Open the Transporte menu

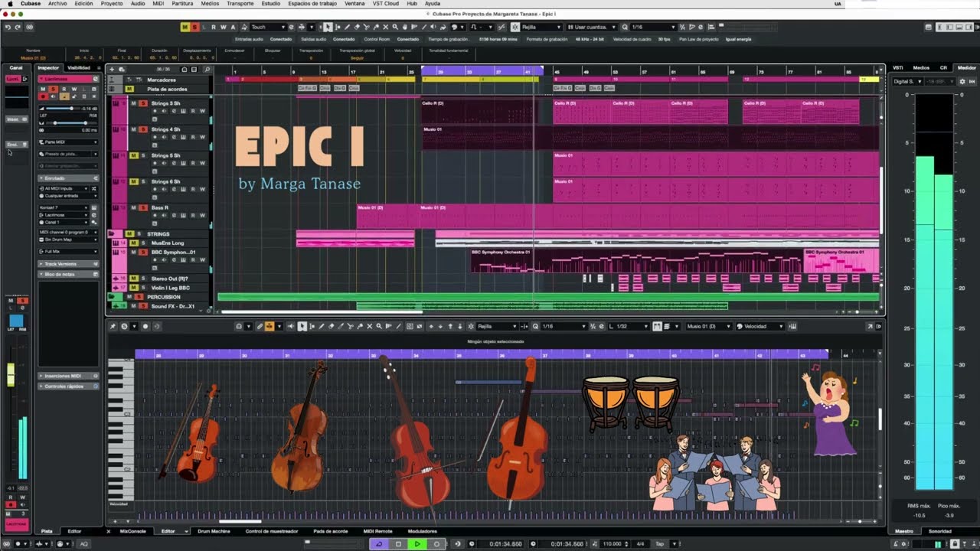240,4
